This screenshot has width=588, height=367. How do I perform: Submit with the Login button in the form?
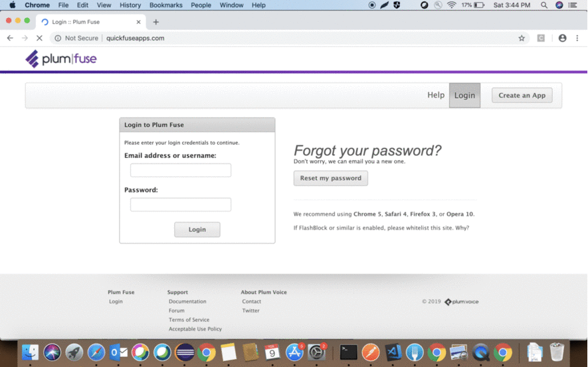197,230
